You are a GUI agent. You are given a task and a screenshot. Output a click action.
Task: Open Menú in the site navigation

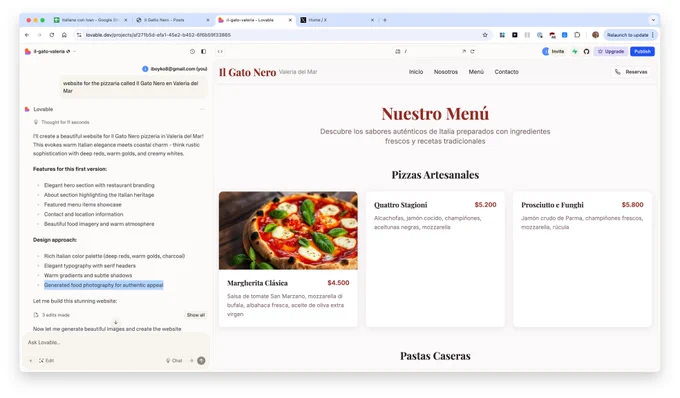pyautogui.click(x=476, y=72)
